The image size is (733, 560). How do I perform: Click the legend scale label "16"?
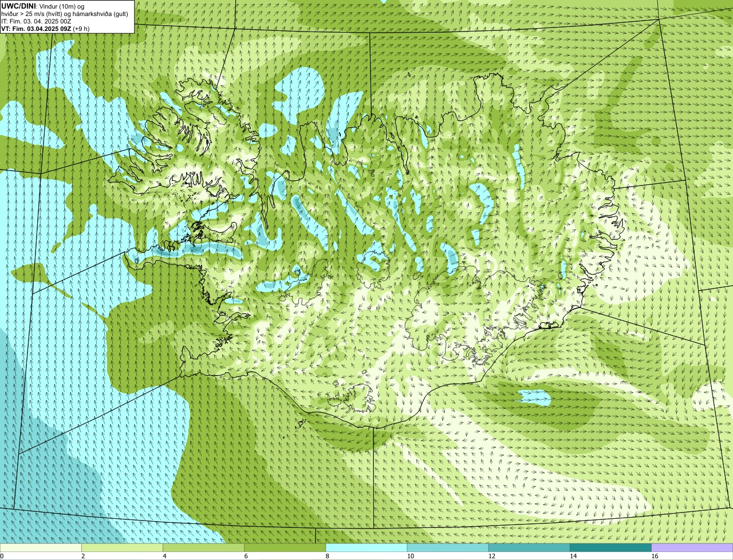654,556
